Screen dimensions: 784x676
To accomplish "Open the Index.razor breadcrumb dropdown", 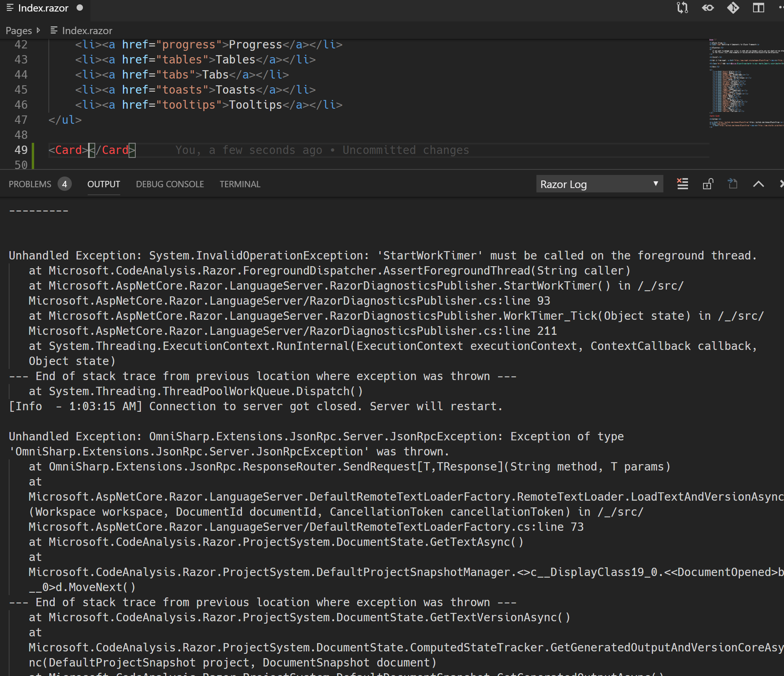I will [87, 30].
